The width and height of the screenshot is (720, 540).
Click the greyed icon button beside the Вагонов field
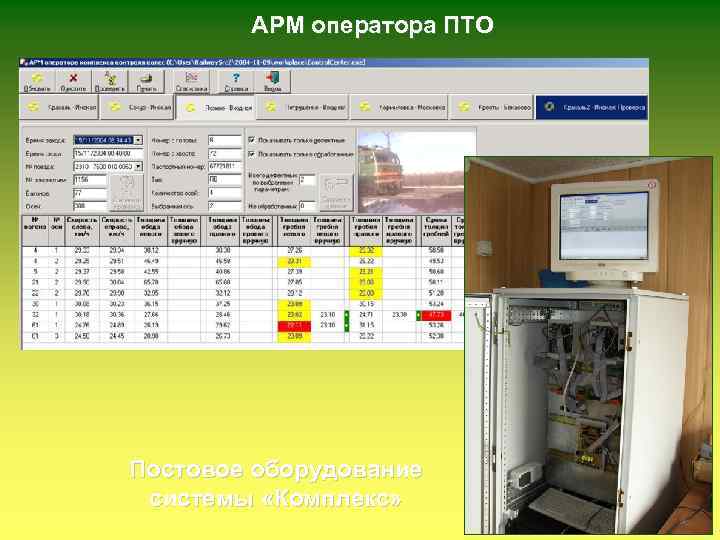coord(127,193)
